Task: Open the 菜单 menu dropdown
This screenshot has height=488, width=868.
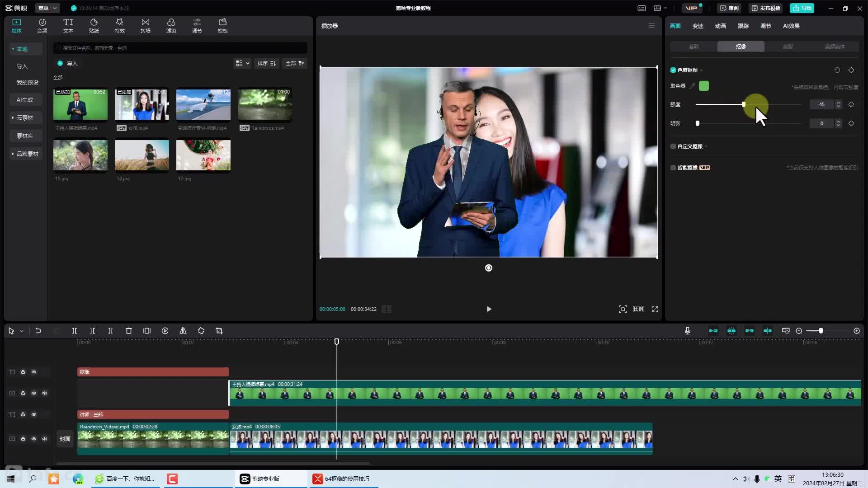Action: 47,8
